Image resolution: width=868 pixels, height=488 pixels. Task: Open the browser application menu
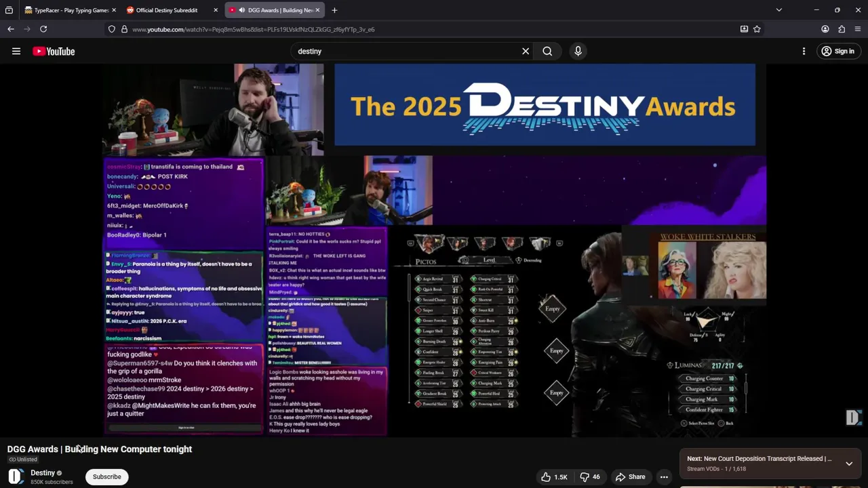(858, 29)
